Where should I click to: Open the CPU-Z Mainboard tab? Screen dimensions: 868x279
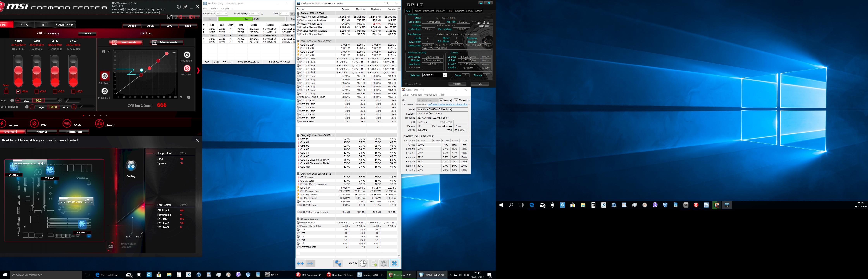click(x=428, y=11)
